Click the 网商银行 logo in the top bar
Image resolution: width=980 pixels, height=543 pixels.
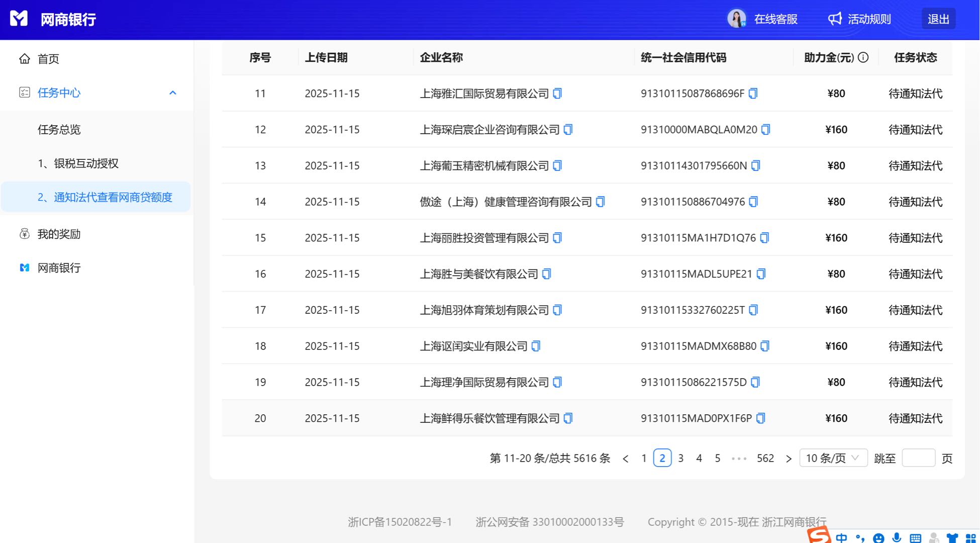click(x=52, y=18)
